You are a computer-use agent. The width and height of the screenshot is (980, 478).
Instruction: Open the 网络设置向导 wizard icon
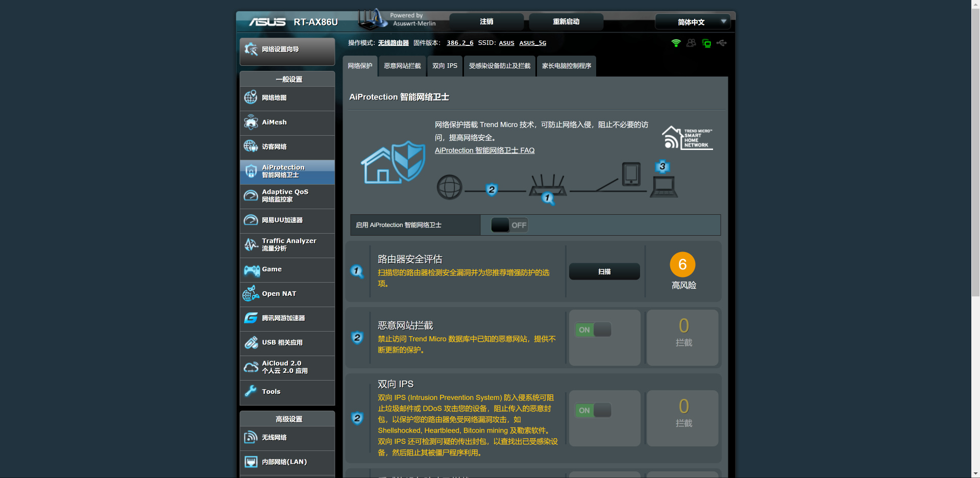tap(251, 49)
